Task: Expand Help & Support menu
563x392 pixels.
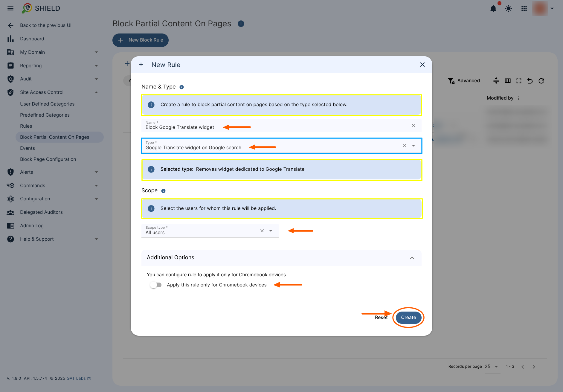Action: [x=96, y=239]
